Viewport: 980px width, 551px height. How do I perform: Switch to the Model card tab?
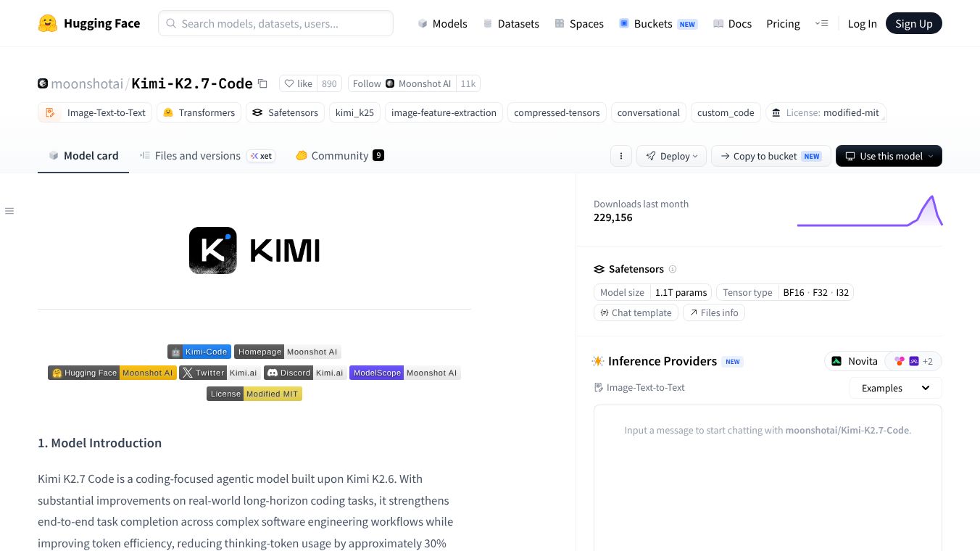83,156
